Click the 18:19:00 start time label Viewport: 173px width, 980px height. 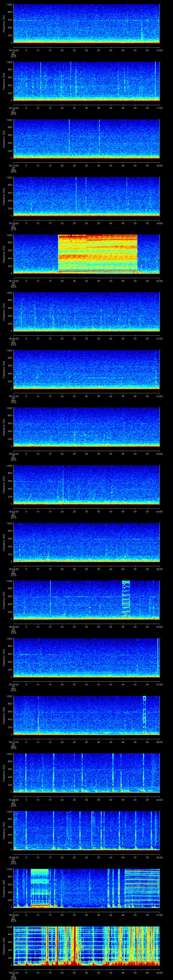(13, 280)
